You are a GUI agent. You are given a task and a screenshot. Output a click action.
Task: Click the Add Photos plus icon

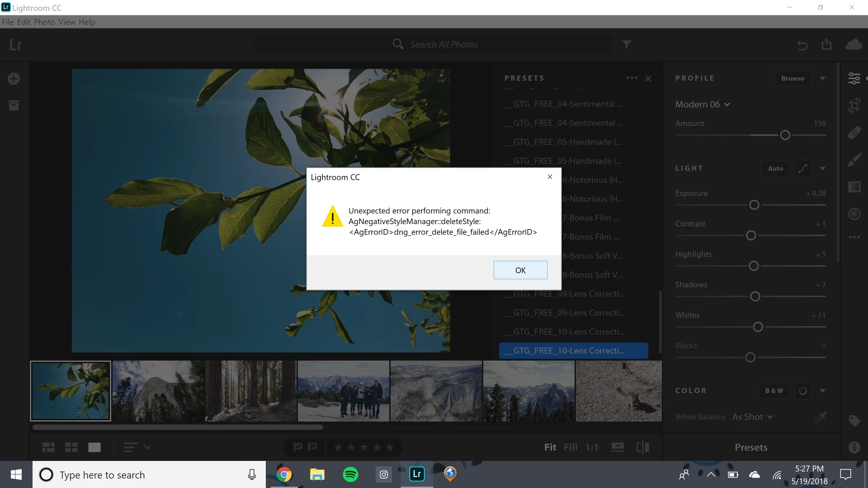[14, 79]
